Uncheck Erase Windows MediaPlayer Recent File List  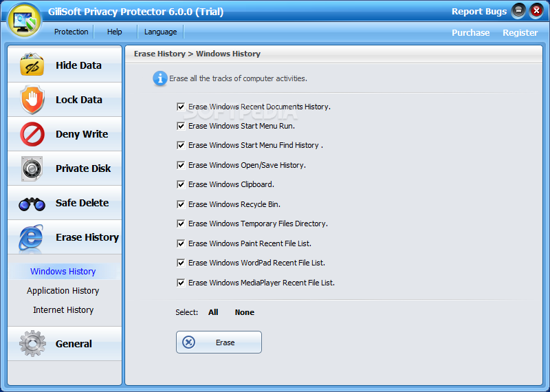(181, 283)
